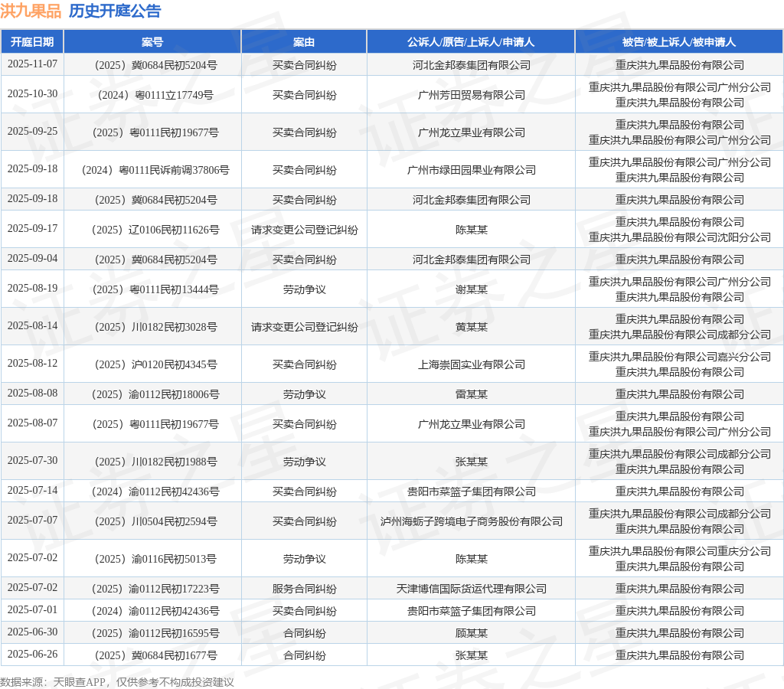Select case number (2025)辽0106民初11626号
Screen dimensions: 784x689
point(155,230)
